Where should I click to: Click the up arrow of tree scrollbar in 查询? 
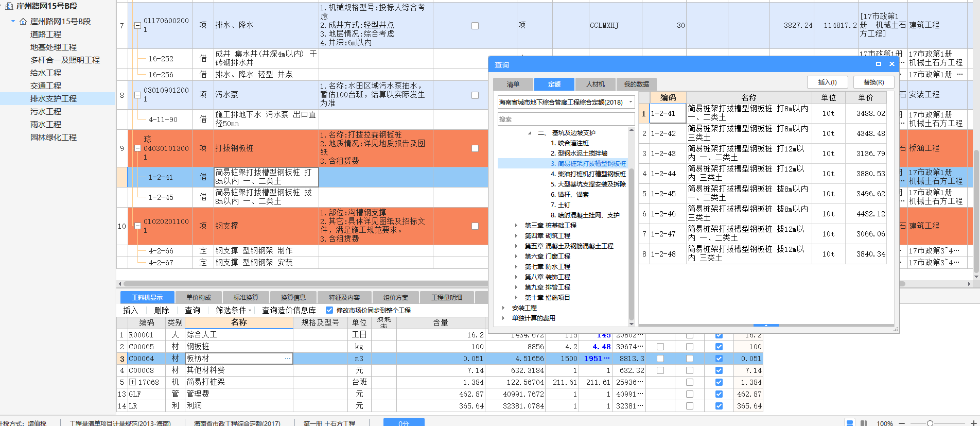point(631,130)
